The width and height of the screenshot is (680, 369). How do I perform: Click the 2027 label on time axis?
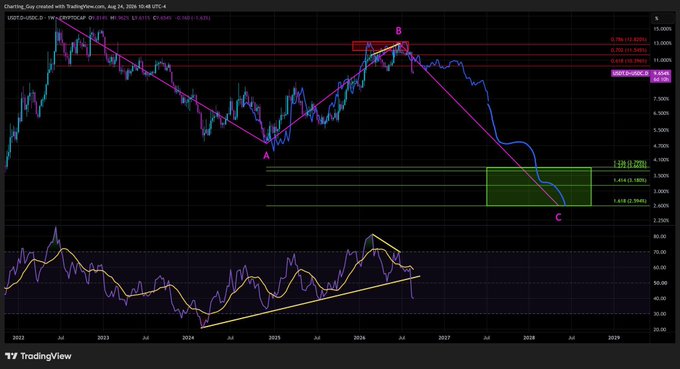point(444,337)
